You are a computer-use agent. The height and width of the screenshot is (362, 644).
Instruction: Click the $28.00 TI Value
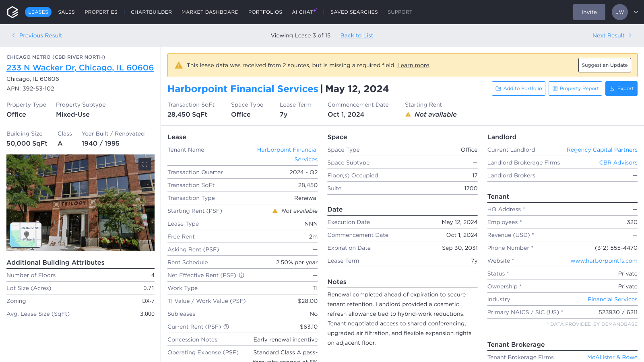308,301
